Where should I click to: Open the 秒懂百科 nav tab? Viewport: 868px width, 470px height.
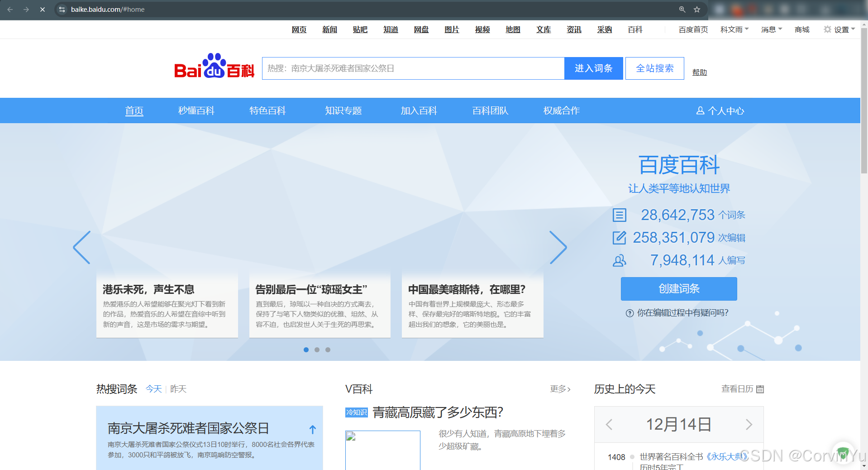[196, 110]
